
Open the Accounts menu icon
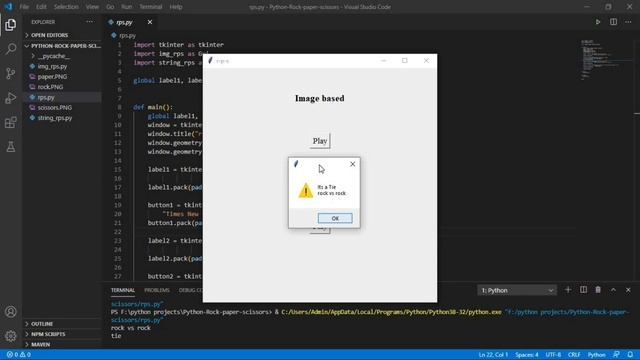tap(11, 312)
